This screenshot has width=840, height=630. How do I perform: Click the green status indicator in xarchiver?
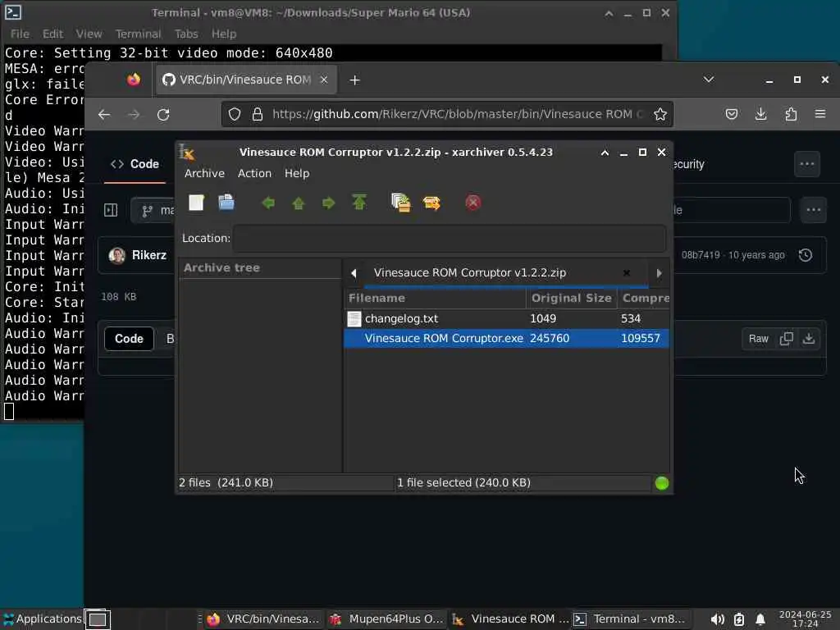(x=662, y=483)
